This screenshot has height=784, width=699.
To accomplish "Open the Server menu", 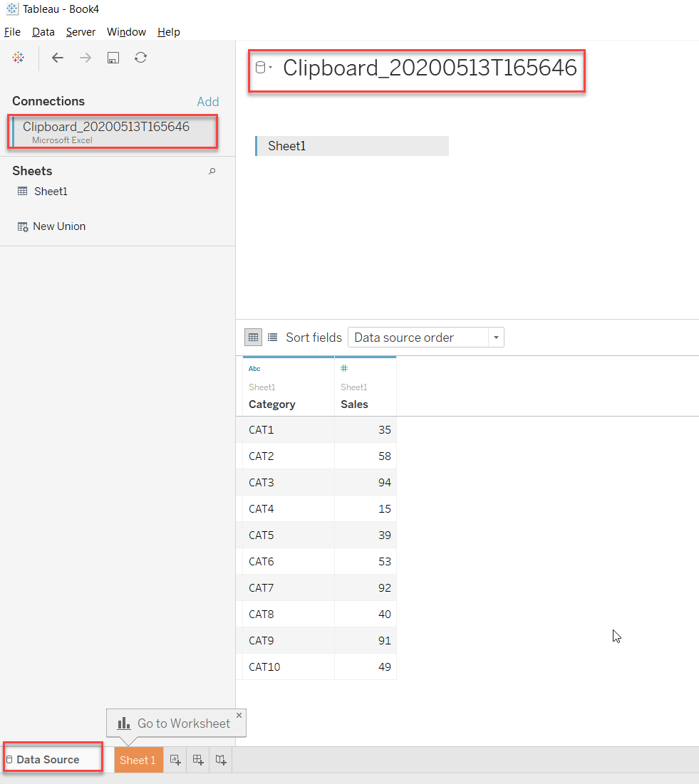I will [81, 32].
